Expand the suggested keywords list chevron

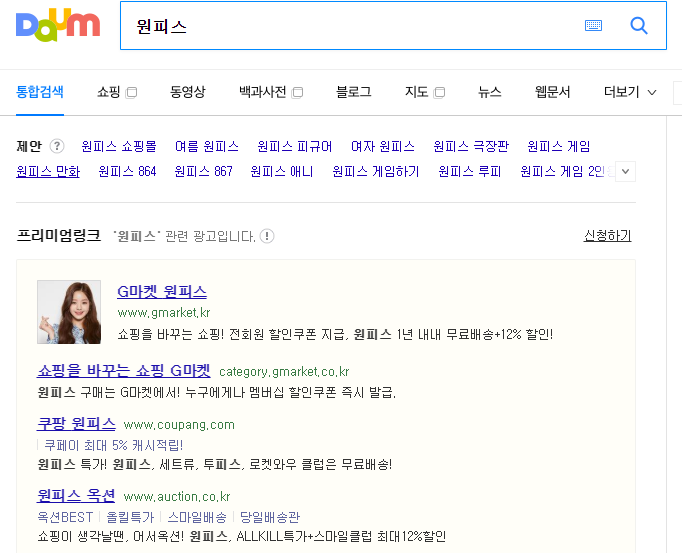625,171
